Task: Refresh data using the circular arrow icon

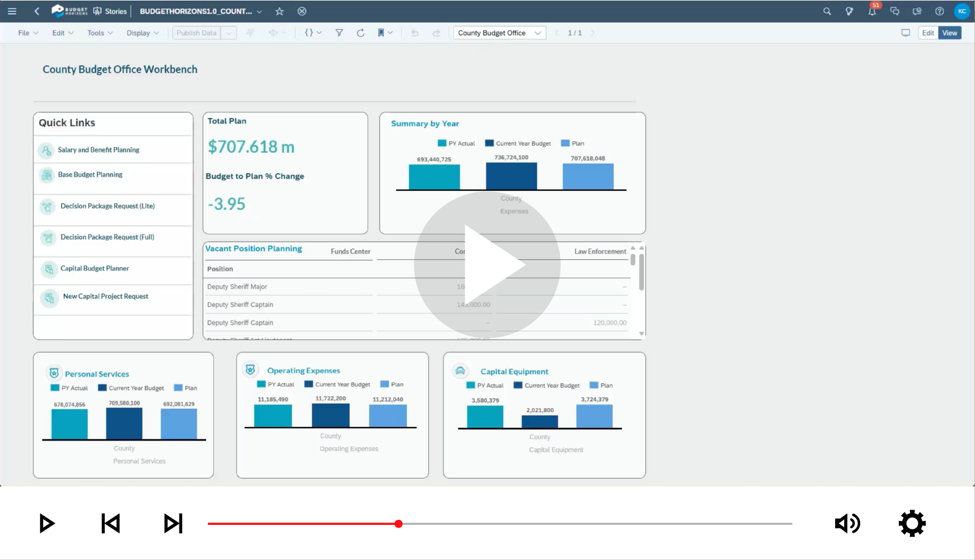Action: point(361,33)
